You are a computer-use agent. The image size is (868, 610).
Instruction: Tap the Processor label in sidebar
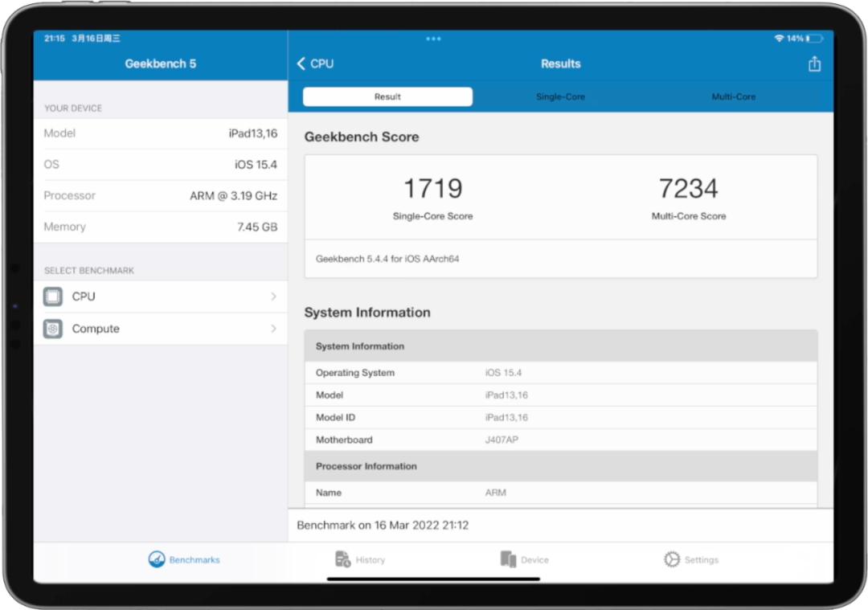(x=69, y=195)
